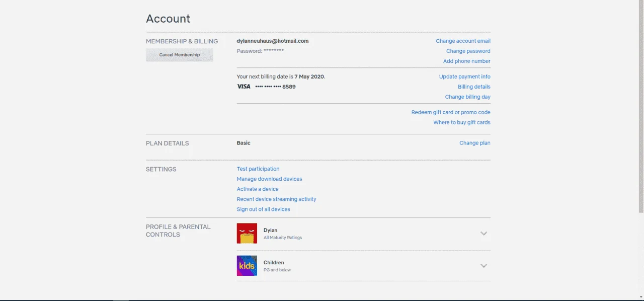Expand the Dylan profile chevron
This screenshot has height=301, width=644.
(x=484, y=234)
